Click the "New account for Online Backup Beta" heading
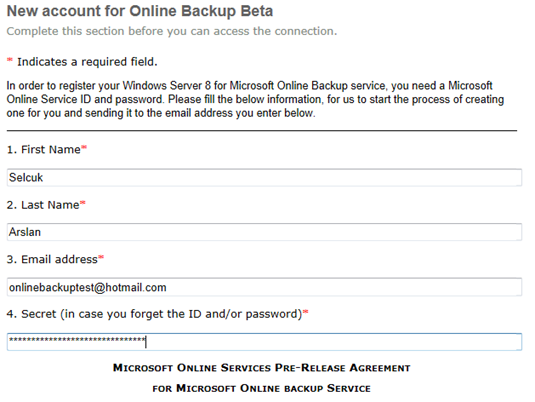Screen dimensions: 535x402 coord(140,11)
